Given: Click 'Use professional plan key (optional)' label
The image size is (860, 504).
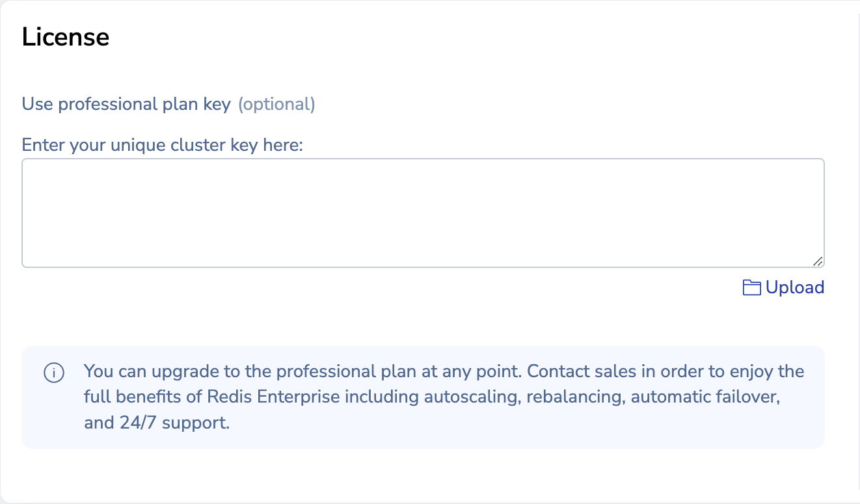Looking at the screenshot, I should coord(168,104).
